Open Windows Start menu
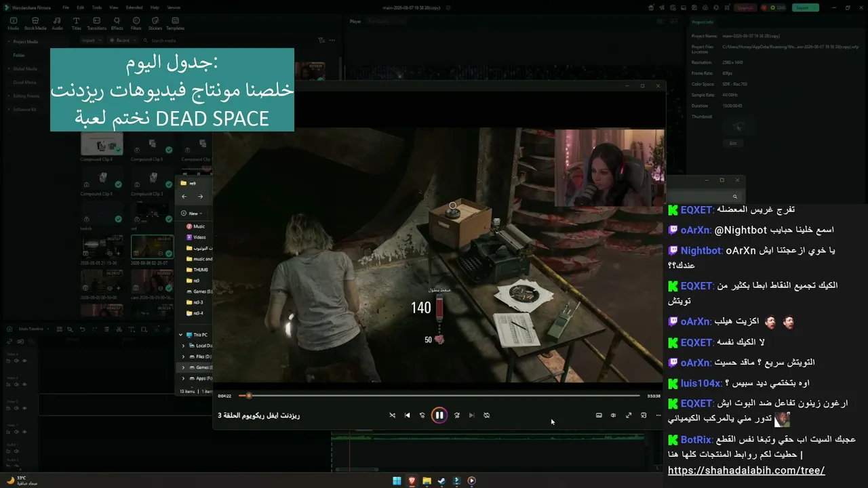Screen dimensions: 868x488 (x=397, y=481)
